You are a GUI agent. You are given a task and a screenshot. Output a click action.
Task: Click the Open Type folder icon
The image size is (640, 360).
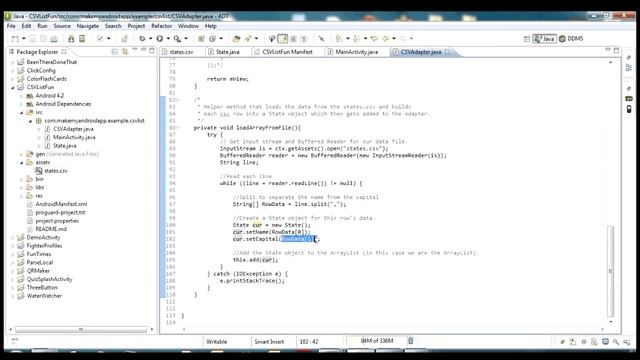tap(236, 39)
